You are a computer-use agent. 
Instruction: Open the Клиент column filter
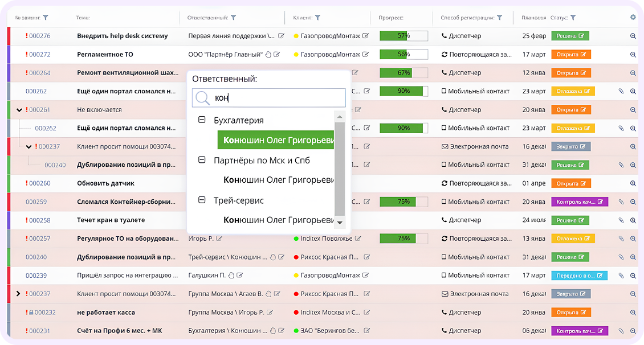point(317,18)
